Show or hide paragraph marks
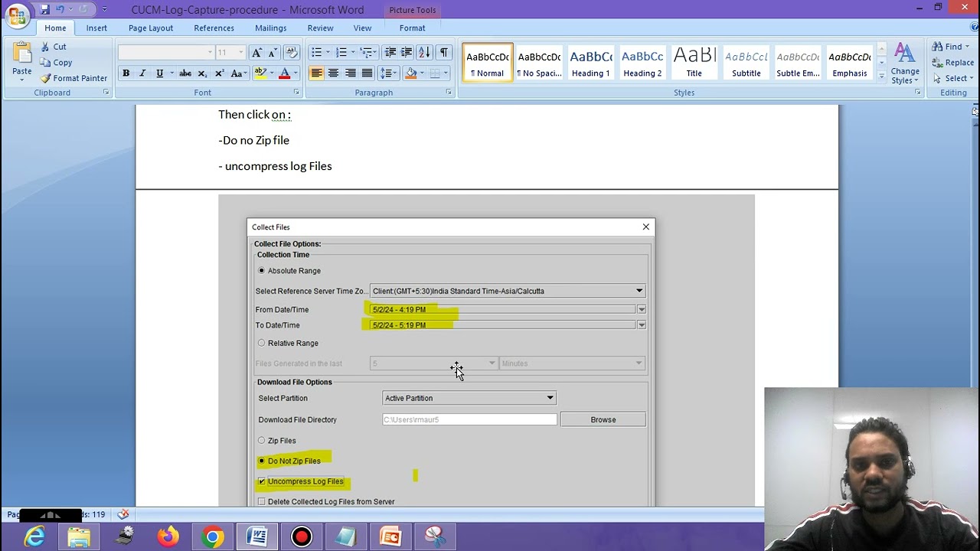This screenshot has height=551, width=980. pyautogui.click(x=444, y=52)
